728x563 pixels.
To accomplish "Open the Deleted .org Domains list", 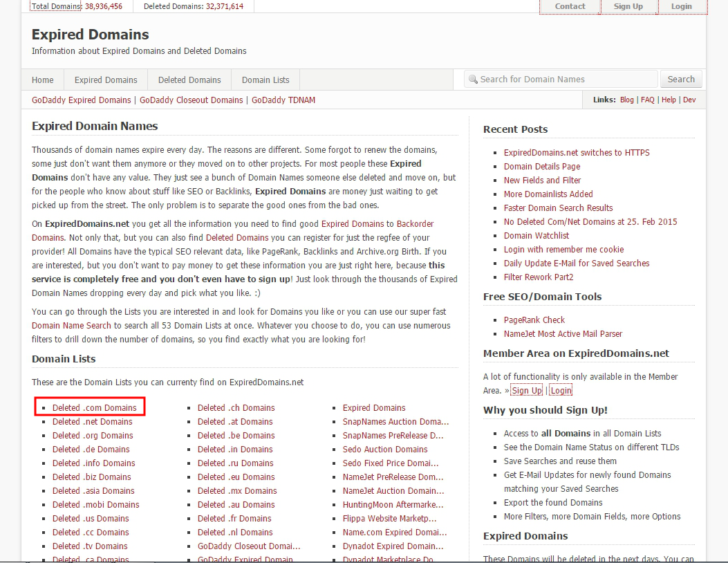I will click(x=93, y=435).
